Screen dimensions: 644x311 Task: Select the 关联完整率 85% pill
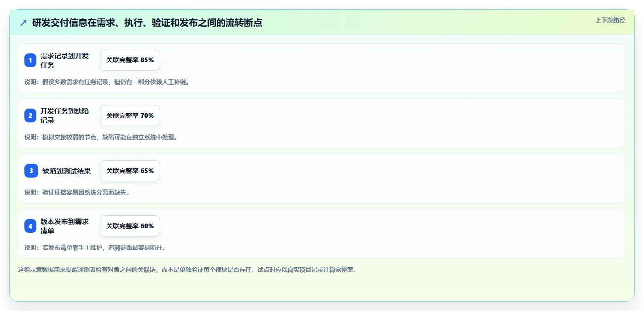pos(130,60)
